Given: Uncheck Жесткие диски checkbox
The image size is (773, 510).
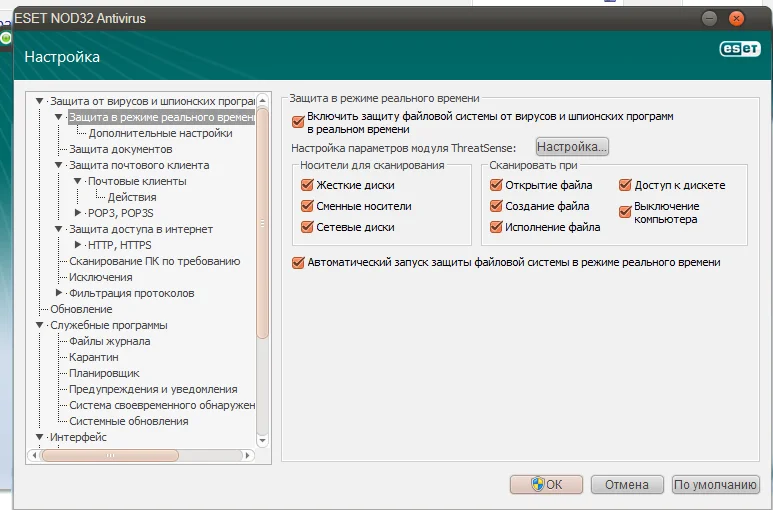Looking at the screenshot, I should point(307,185).
